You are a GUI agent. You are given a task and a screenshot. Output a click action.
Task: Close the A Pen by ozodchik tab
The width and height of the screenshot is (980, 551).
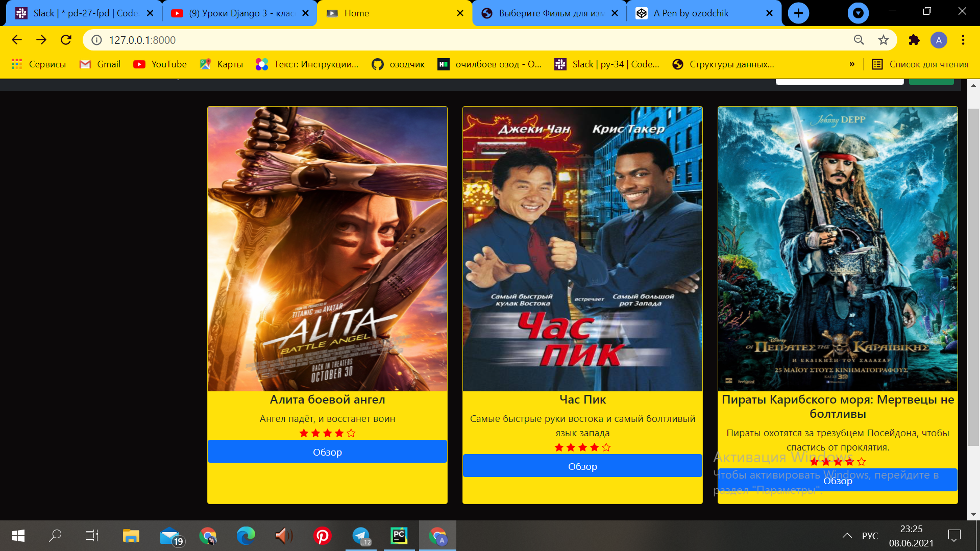tap(769, 13)
